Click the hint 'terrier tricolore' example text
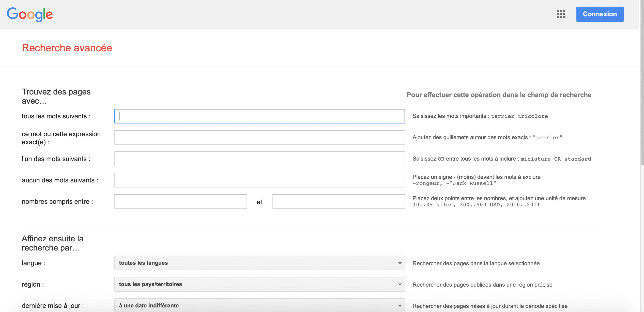Viewport: 644px width, 312px height. (519, 116)
